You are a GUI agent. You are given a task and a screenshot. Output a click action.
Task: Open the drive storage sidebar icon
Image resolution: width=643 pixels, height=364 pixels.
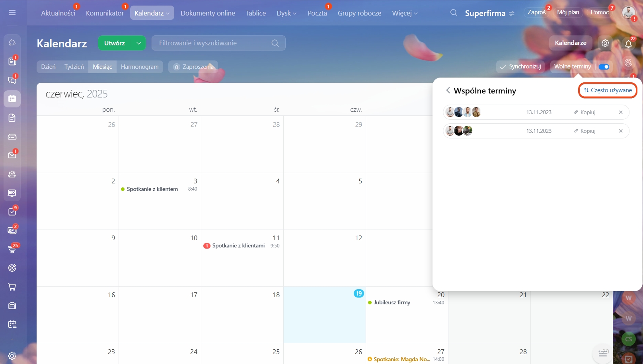point(12,136)
